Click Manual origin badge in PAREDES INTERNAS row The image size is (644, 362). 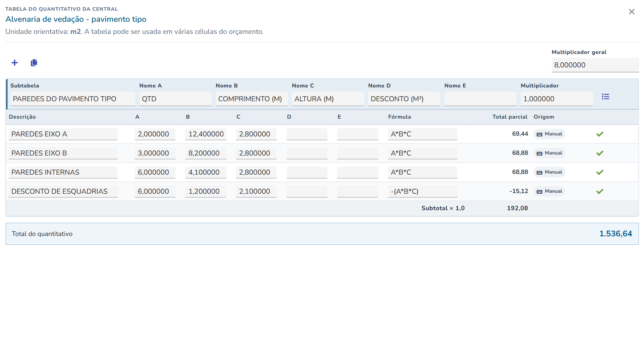(549, 172)
